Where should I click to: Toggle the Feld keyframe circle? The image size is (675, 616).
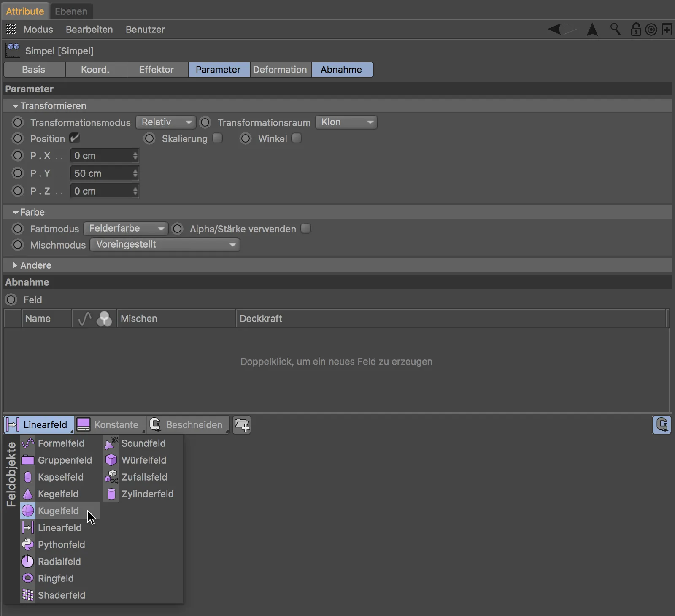point(11,300)
